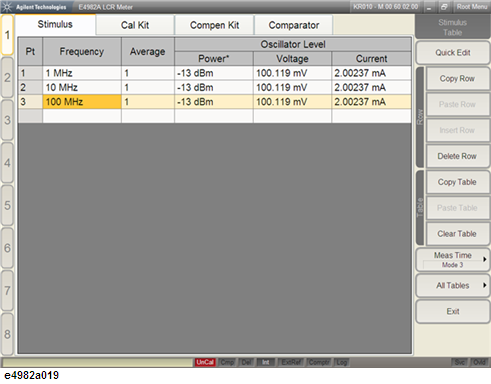Click the Clear Table softkey
The image size is (491, 384).
click(457, 234)
